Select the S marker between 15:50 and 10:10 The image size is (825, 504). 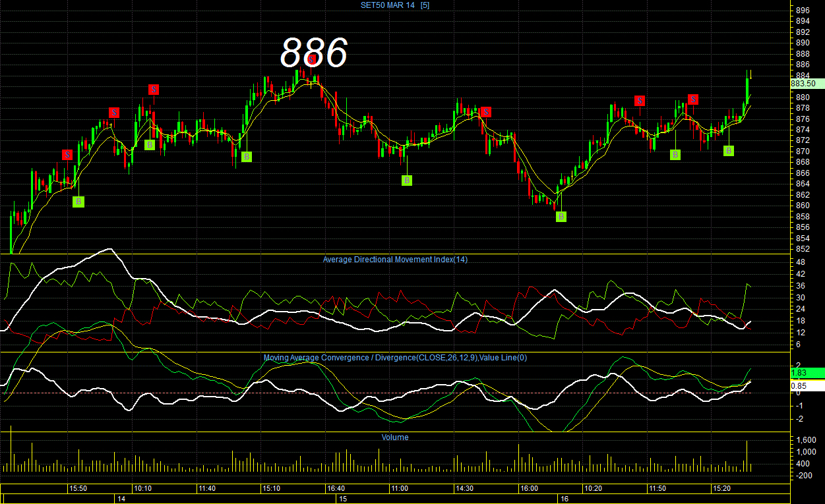click(x=114, y=113)
